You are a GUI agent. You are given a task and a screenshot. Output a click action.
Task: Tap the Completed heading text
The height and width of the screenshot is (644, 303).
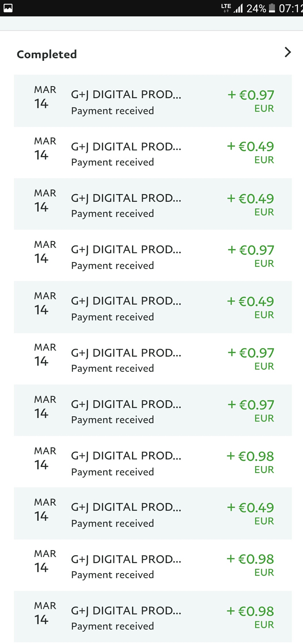click(x=47, y=54)
